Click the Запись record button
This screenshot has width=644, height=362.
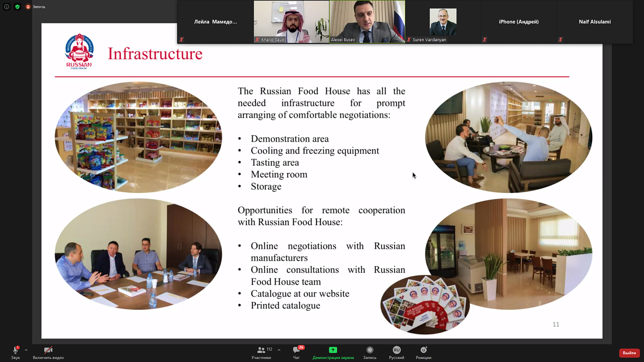click(x=370, y=353)
